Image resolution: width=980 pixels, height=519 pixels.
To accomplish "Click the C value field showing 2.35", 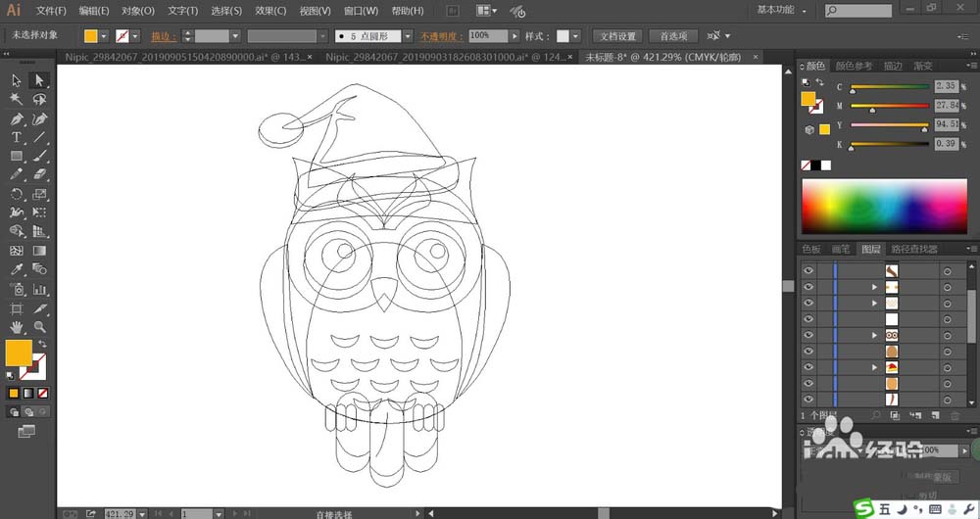I will [947, 86].
